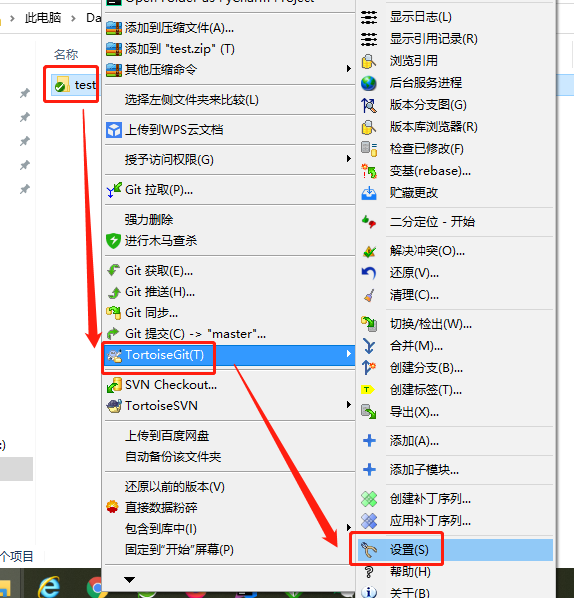Click the stash changes icon (贮藏更改)

tap(369, 193)
